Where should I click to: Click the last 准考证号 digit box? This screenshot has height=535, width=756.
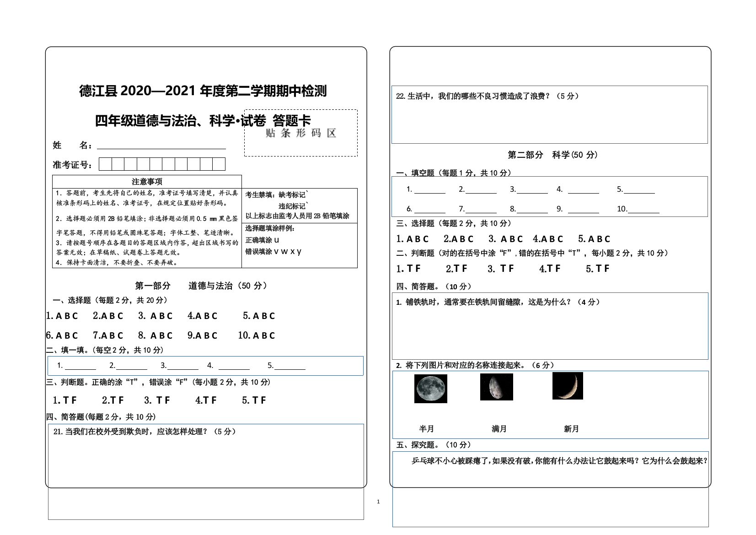(x=219, y=164)
